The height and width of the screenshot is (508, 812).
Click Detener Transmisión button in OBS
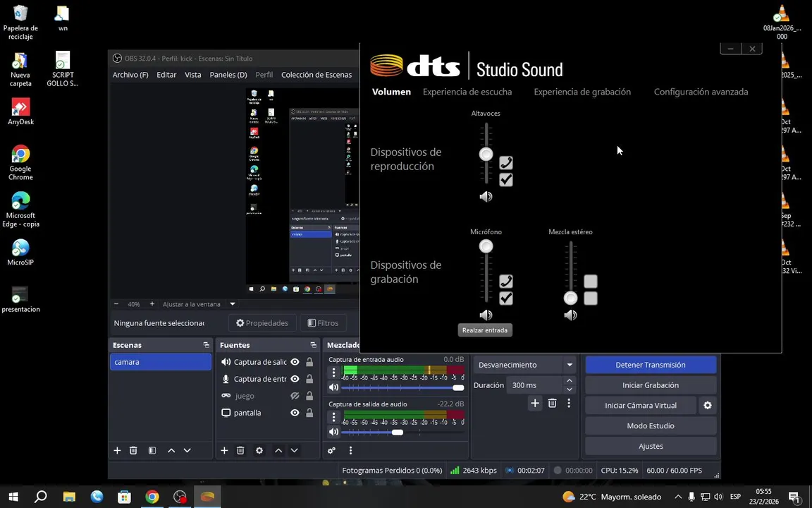tap(651, 365)
